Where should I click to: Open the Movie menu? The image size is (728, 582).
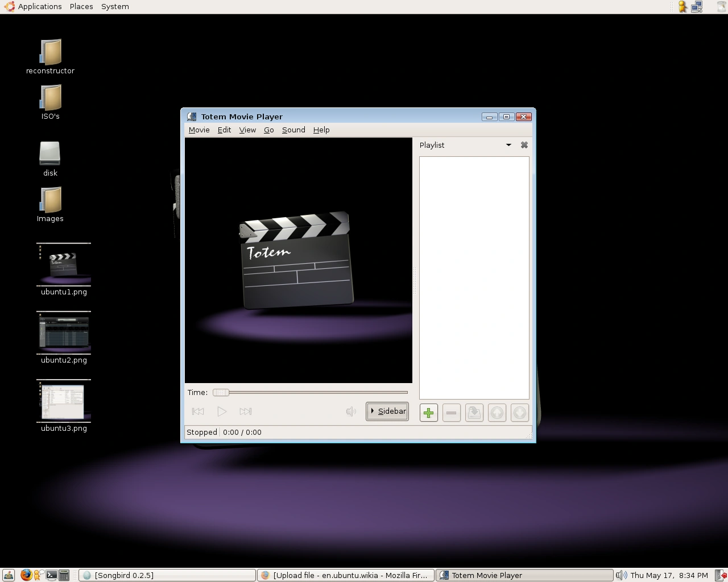tap(199, 130)
